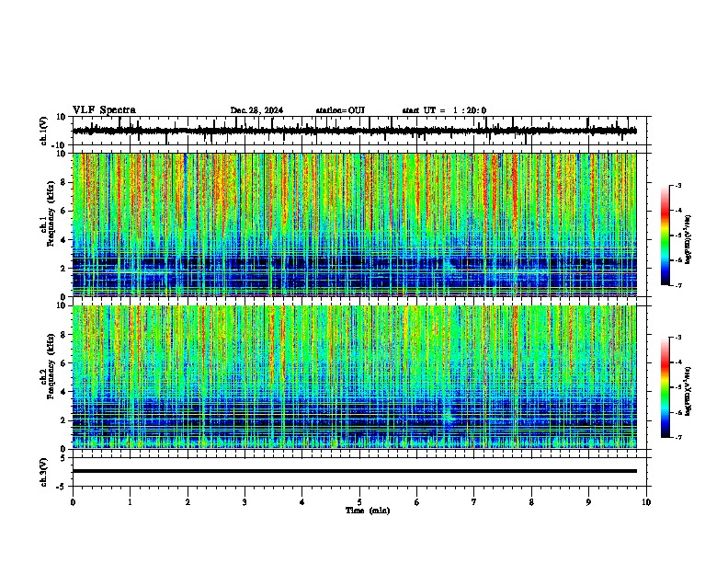Click time axis tick label "2"

click(188, 502)
